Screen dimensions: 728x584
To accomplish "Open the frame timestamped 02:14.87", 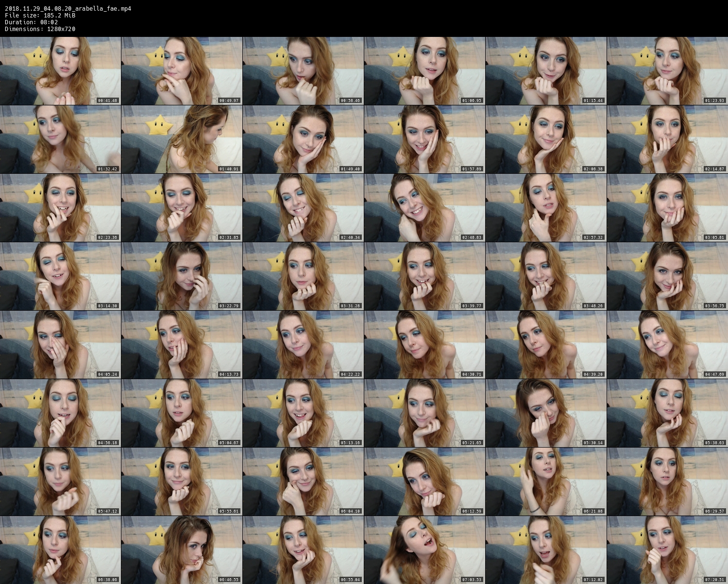I will pos(667,139).
